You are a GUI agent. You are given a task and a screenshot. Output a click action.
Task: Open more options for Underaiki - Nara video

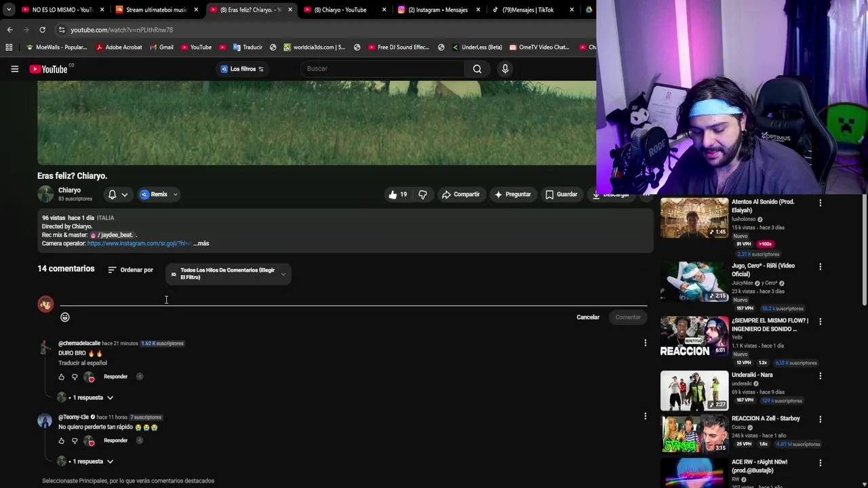820,375
